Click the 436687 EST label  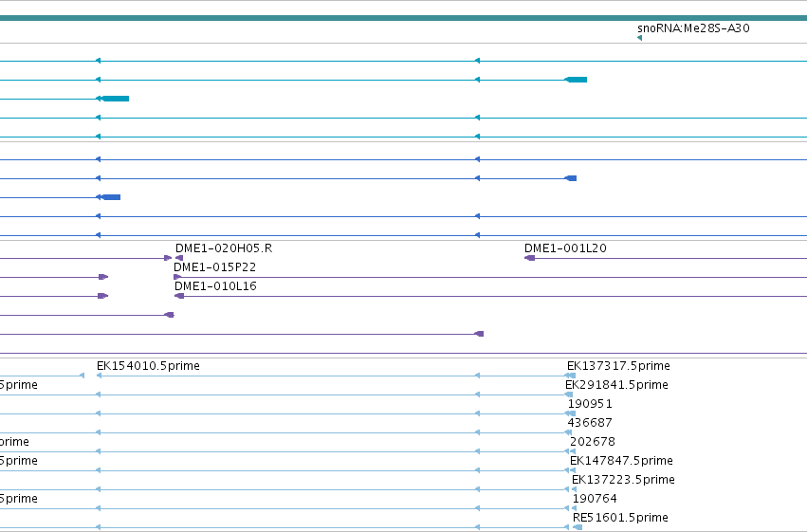[590, 423]
